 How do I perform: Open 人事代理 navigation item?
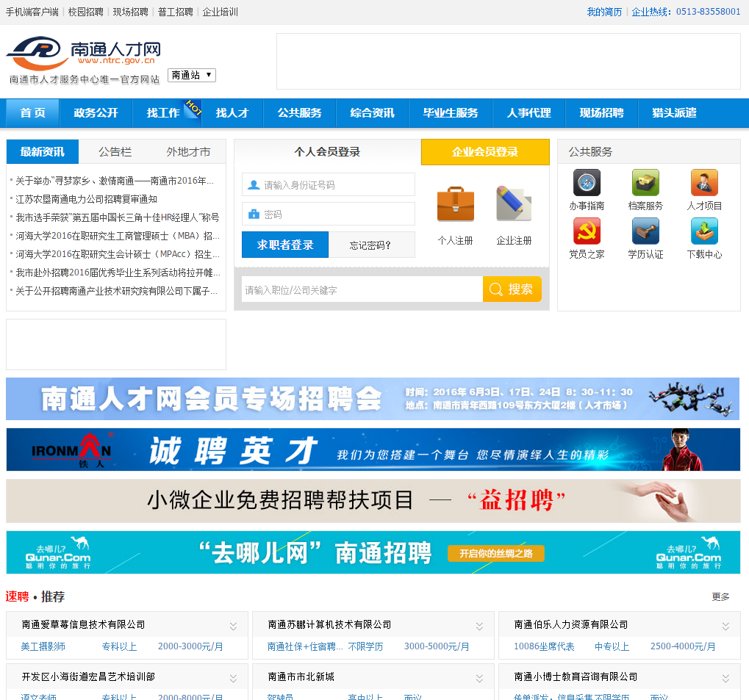coord(528,113)
